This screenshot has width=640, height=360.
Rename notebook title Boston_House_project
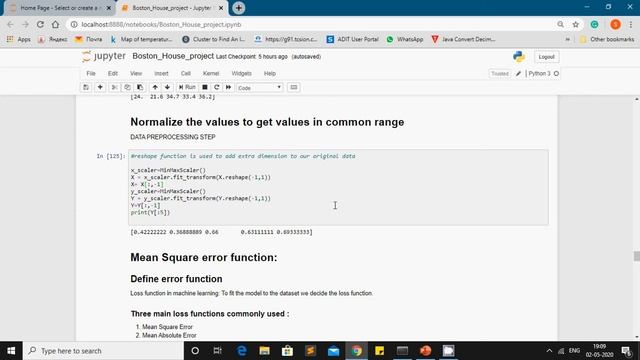tap(173, 56)
